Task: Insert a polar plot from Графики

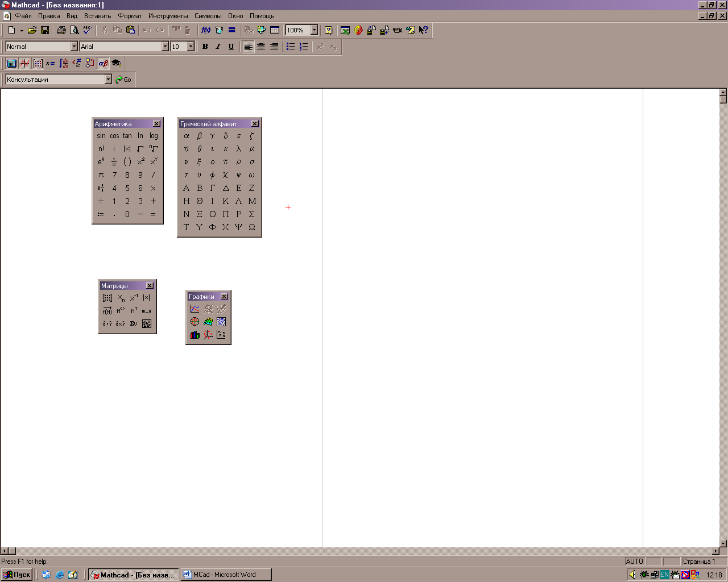Action: 195,322
